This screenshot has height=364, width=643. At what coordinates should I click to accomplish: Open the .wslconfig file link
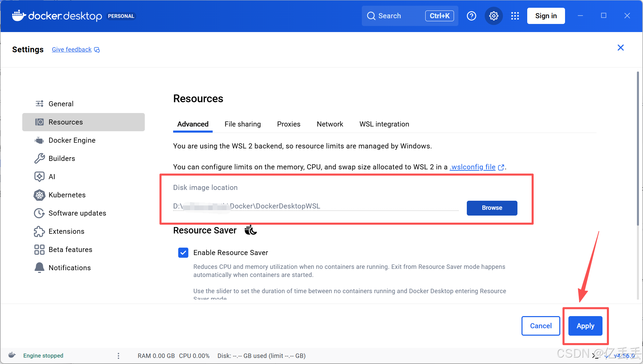[473, 167]
